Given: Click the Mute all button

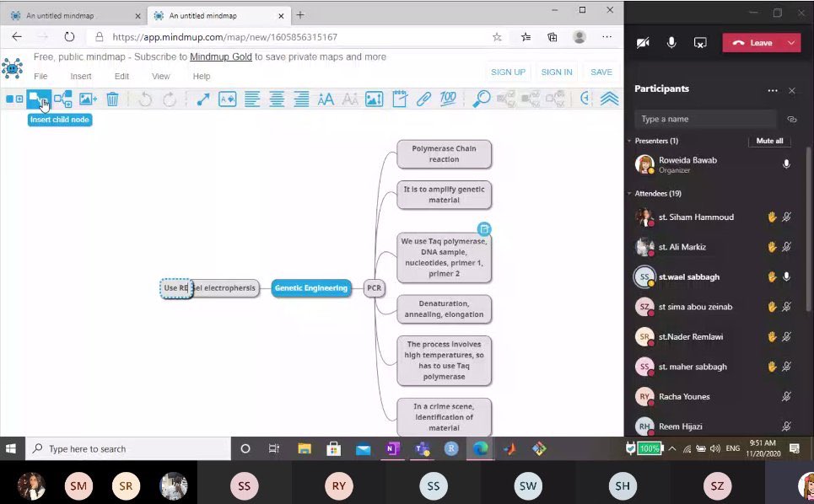Looking at the screenshot, I should tap(768, 141).
